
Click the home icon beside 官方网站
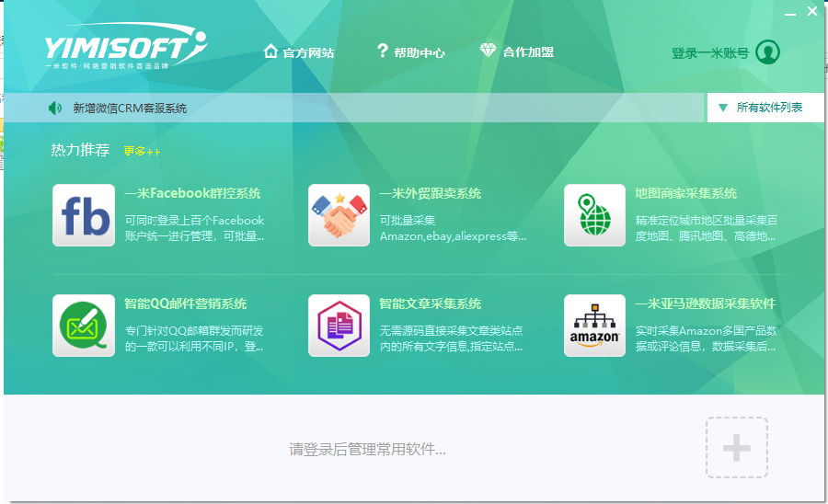270,52
